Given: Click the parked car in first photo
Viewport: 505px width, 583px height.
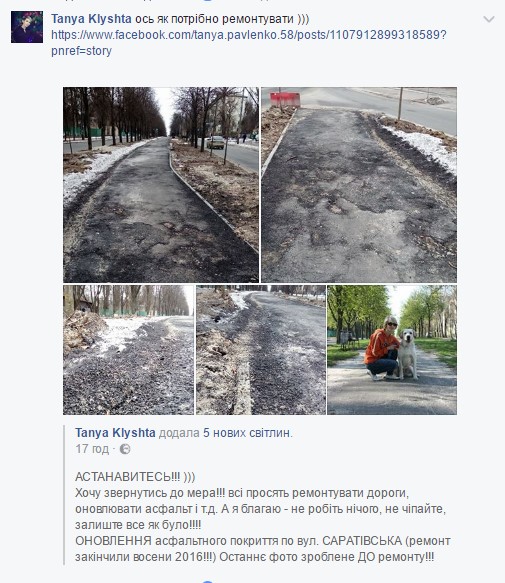Looking at the screenshot, I should pos(216,142).
